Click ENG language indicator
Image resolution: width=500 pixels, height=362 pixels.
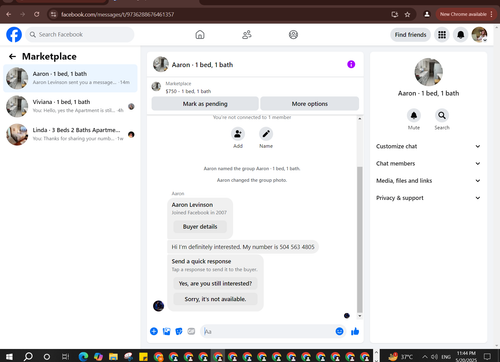[446, 357]
